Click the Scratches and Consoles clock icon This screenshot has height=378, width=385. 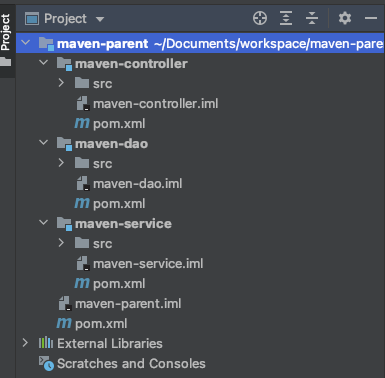46,363
